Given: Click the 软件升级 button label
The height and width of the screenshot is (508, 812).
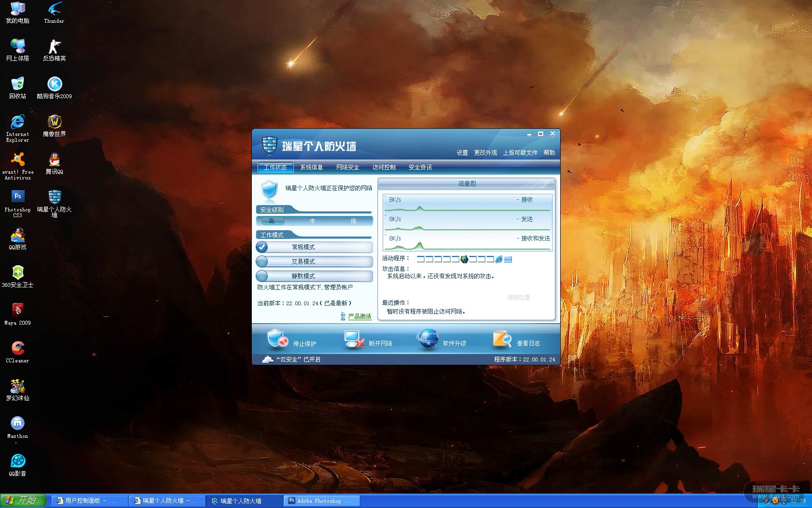Looking at the screenshot, I should point(454,344).
